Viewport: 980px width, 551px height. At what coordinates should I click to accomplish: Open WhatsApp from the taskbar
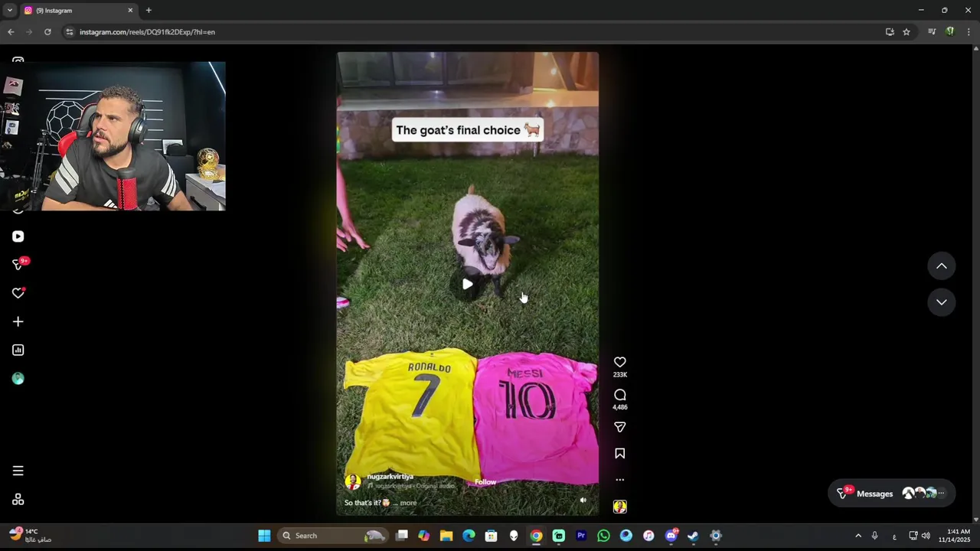(603, 536)
